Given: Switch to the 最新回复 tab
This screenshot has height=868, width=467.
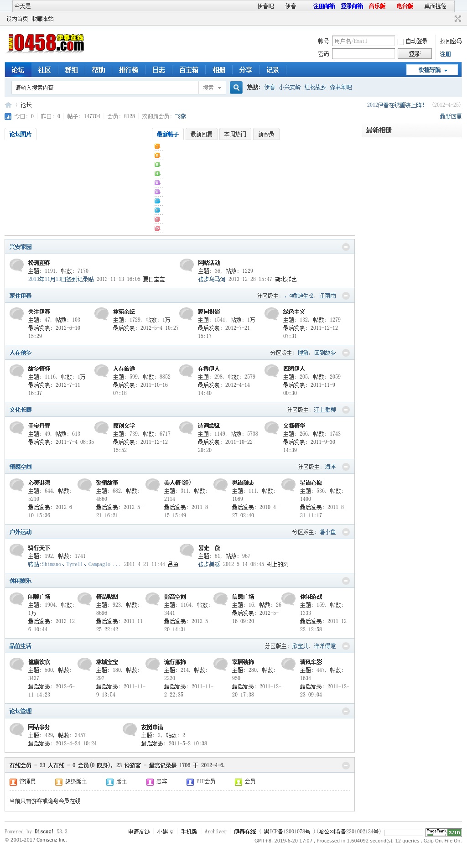Looking at the screenshot, I should pyautogui.click(x=201, y=134).
